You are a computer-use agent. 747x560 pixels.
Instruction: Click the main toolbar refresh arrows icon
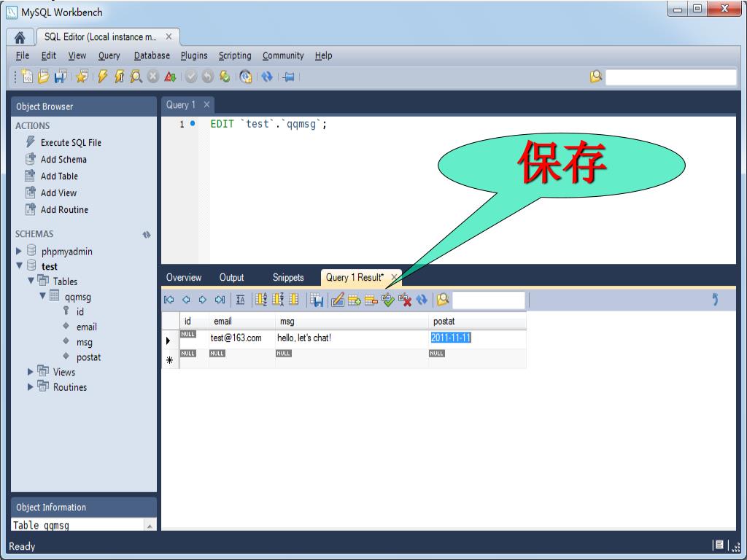(267, 76)
